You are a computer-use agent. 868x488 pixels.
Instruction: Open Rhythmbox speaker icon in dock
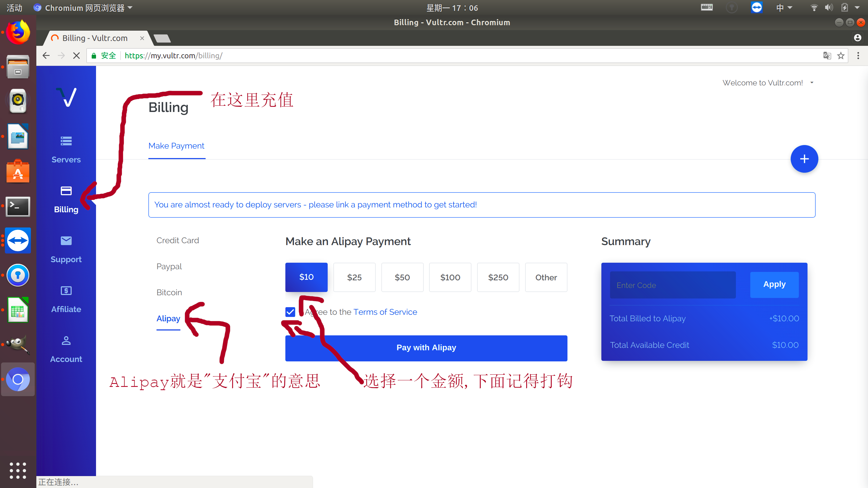[18, 100]
